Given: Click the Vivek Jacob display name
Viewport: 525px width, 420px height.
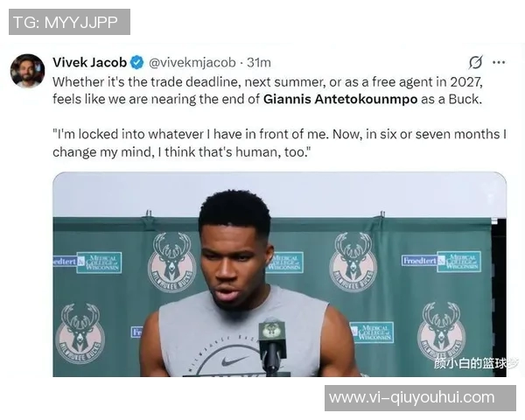Looking at the screenshot, I should [x=89, y=62].
